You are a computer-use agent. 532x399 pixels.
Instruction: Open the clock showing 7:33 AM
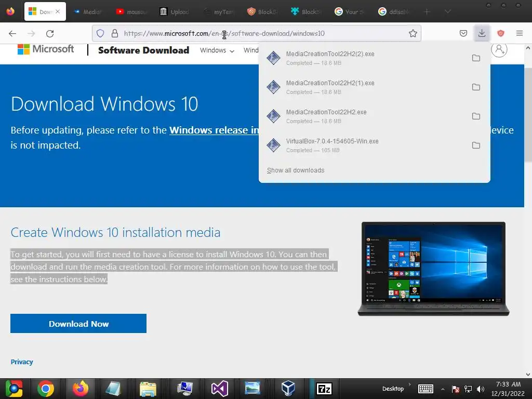[508, 389]
